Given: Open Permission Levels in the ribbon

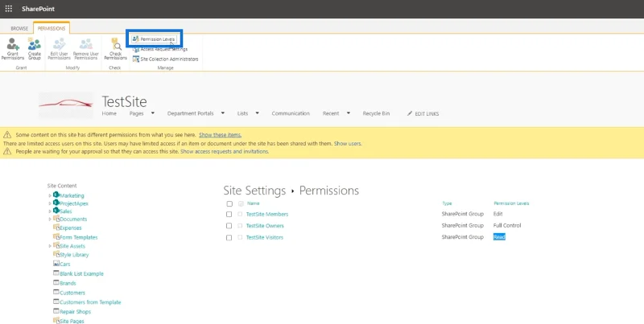Looking at the screenshot, I should click(154, 39).
